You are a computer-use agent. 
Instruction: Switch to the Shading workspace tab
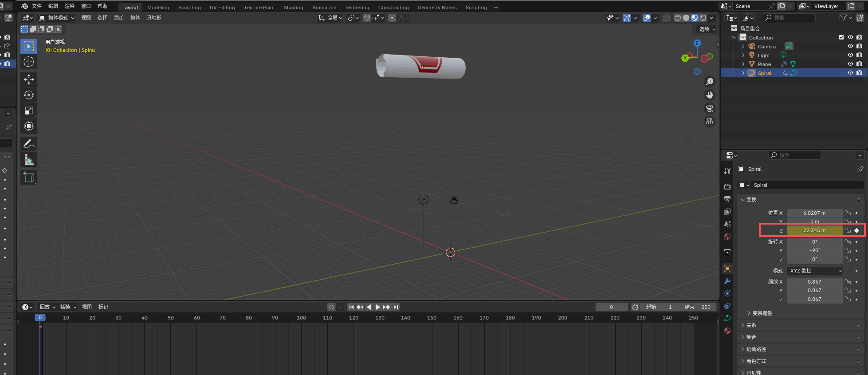[x=293, y=8]
